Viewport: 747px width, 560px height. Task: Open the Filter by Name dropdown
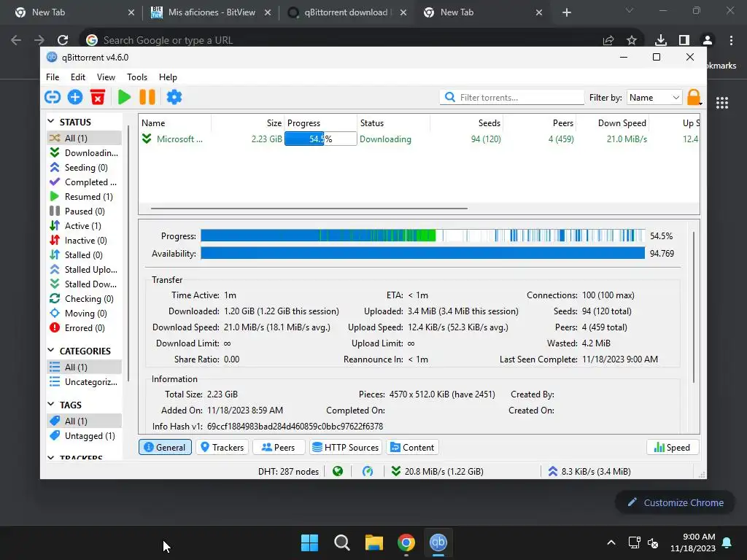click(x=654, y=98)
